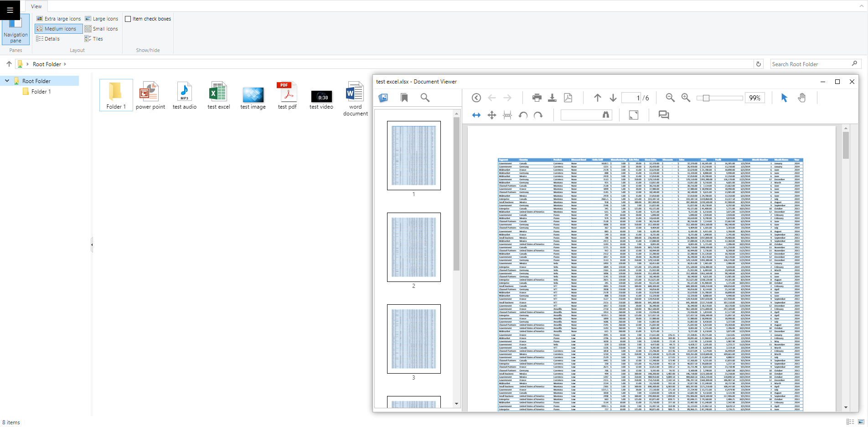The image size is (868, 427).
Task: Open the comments annotations panel
Action: point(664,115)
